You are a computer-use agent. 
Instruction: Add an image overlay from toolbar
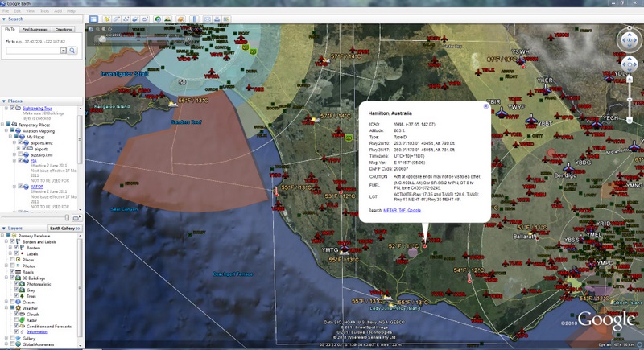click(x=135, y=19)
